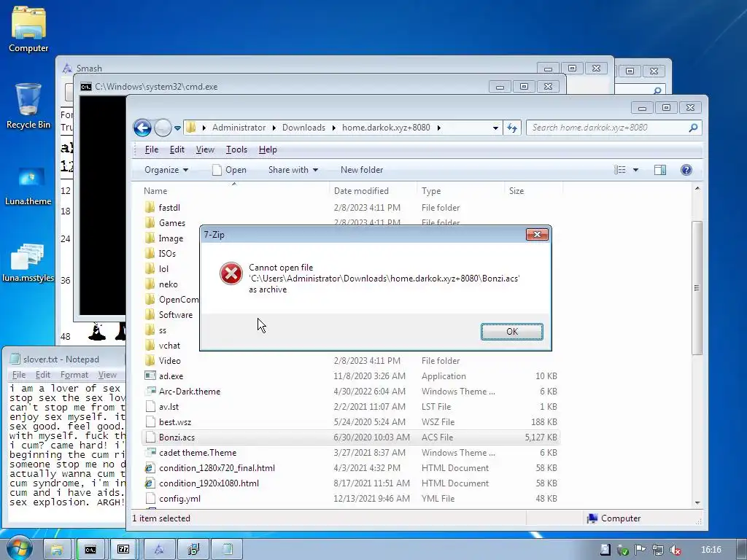Click the cmd.exe taskbar icon
Screen dimensions: 747x560
tap(90, 550)
